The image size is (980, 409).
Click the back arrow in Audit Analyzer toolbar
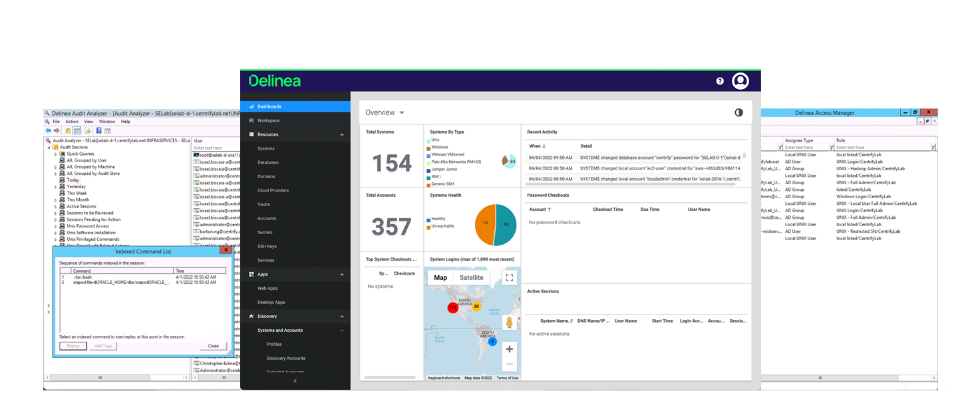[x=47, y=129]
